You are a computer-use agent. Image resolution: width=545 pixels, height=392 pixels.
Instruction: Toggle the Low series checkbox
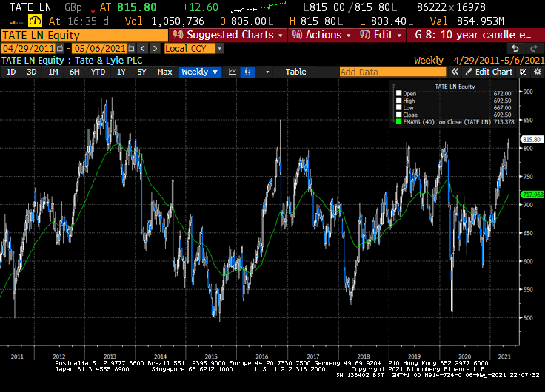coord(399,108)
